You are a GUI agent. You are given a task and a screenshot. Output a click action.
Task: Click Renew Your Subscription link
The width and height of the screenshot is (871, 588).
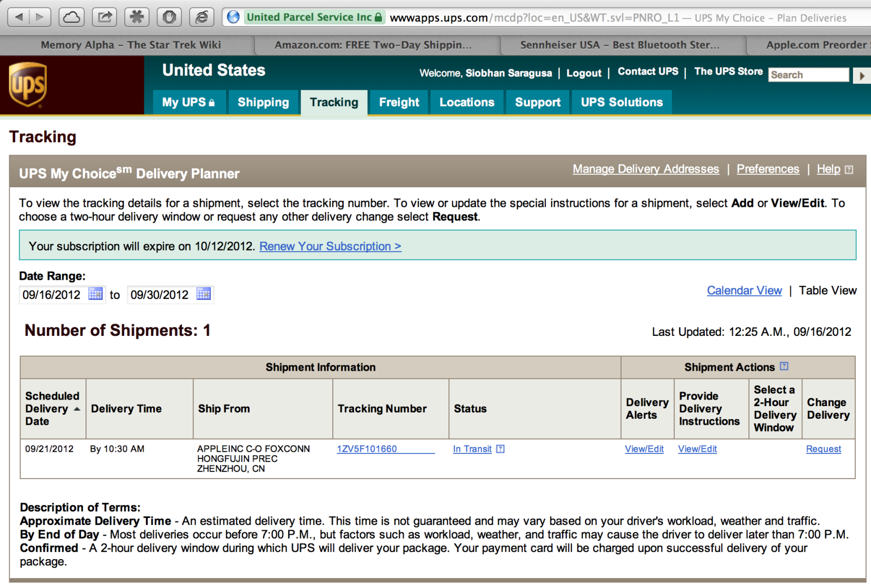click(x=330, y=246)
